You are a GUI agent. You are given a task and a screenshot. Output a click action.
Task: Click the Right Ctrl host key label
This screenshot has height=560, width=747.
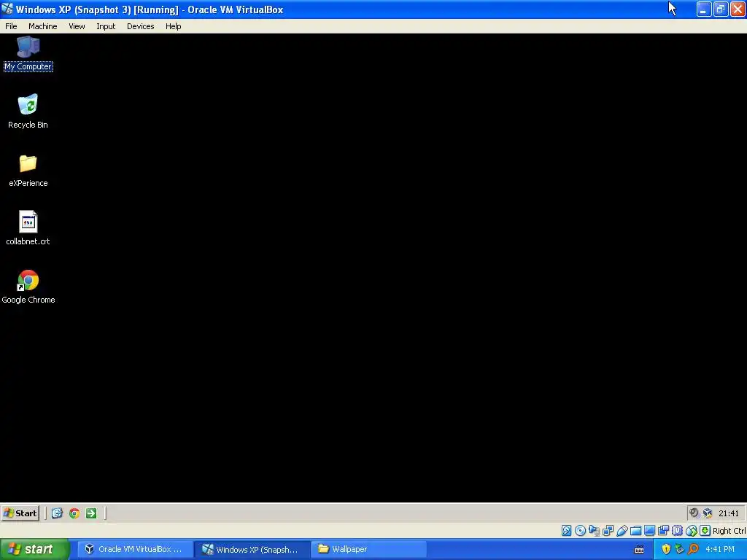(729, 531)
